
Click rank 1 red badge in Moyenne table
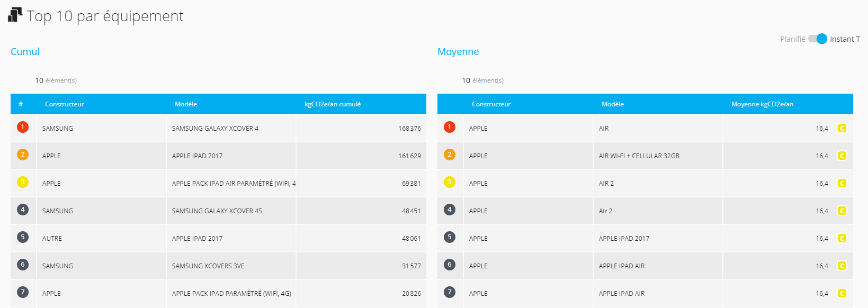[x=450, y=127]
